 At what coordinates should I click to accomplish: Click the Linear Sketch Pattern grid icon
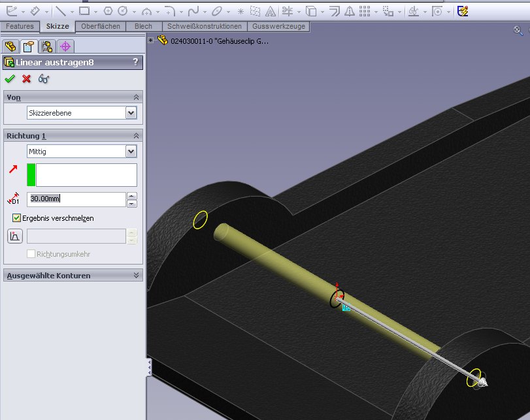pos(365,12)
